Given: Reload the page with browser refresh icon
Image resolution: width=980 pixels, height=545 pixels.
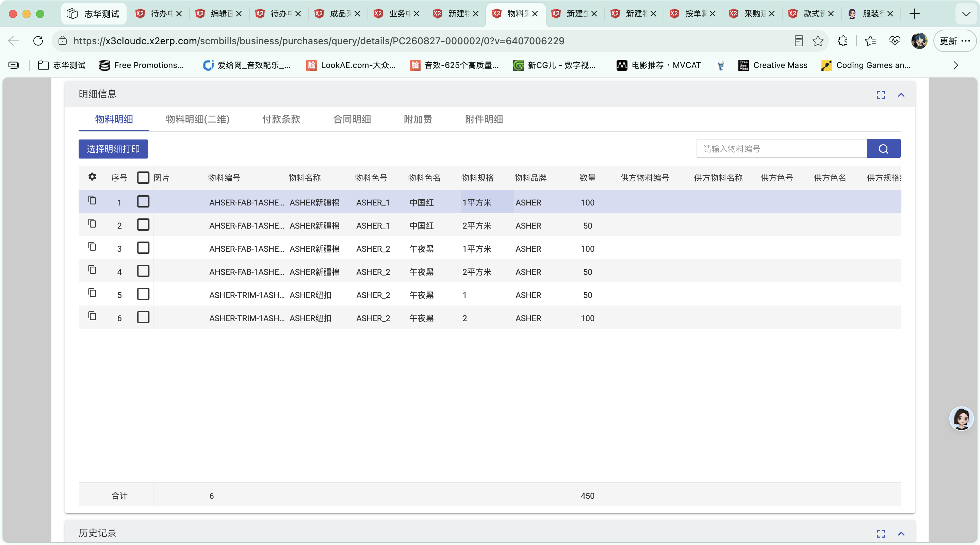Looking at the screenshot, I should coord(38,41).
